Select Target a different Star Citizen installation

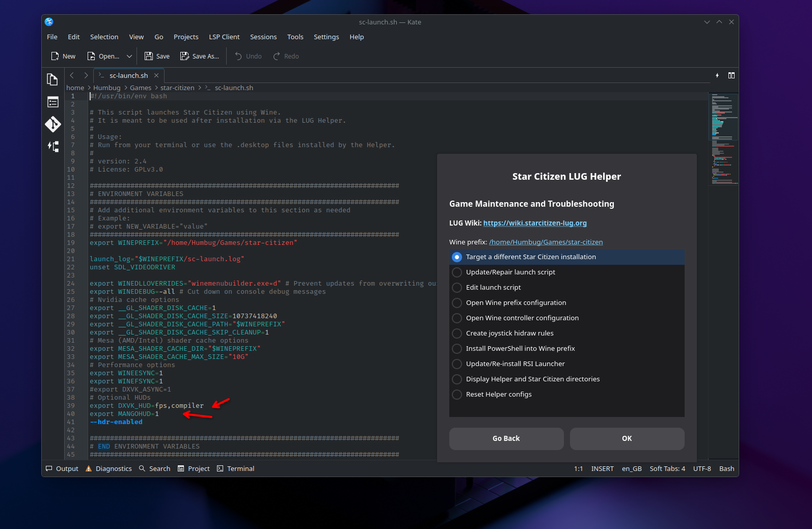pyautogui.click(x=567, y=257)
